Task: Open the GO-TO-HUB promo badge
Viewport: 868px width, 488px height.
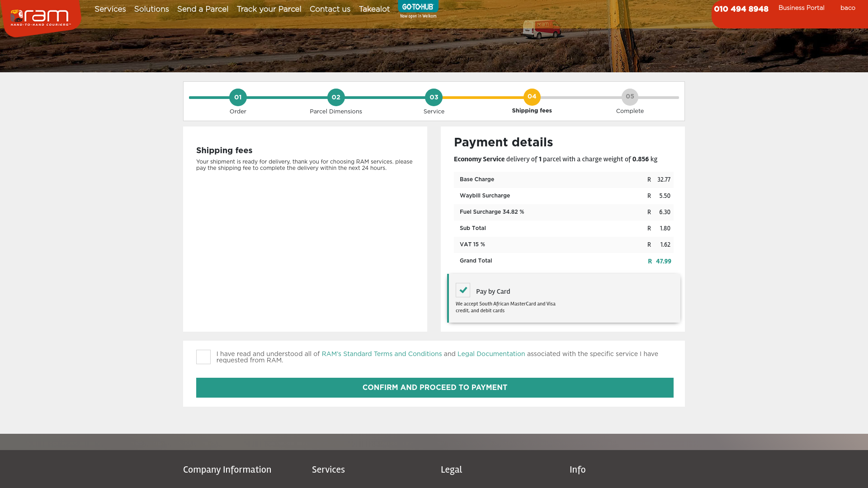Action: pos(418,9)
